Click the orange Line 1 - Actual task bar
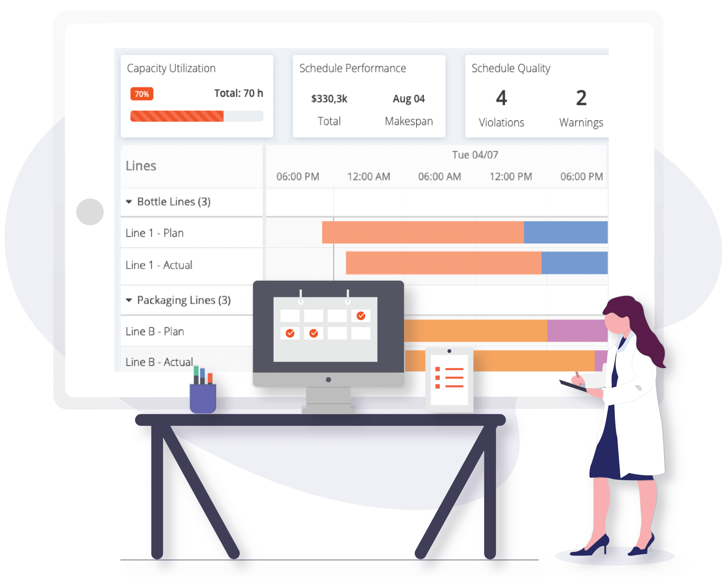The height and width of the screenshot is (577, 728). pos(444,263)
